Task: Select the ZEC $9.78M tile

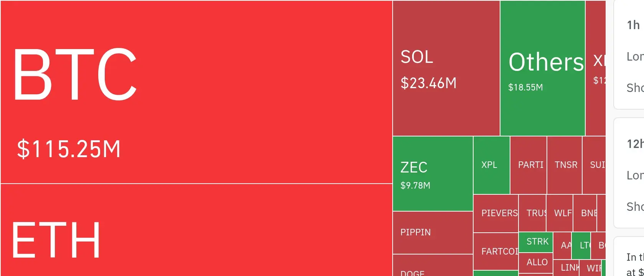Action: click(x=433, y=174)
